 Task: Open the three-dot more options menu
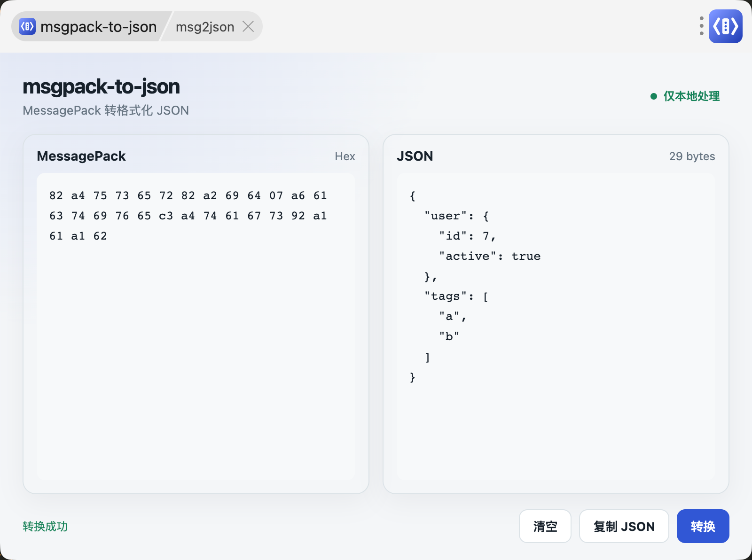coord(701,26)
